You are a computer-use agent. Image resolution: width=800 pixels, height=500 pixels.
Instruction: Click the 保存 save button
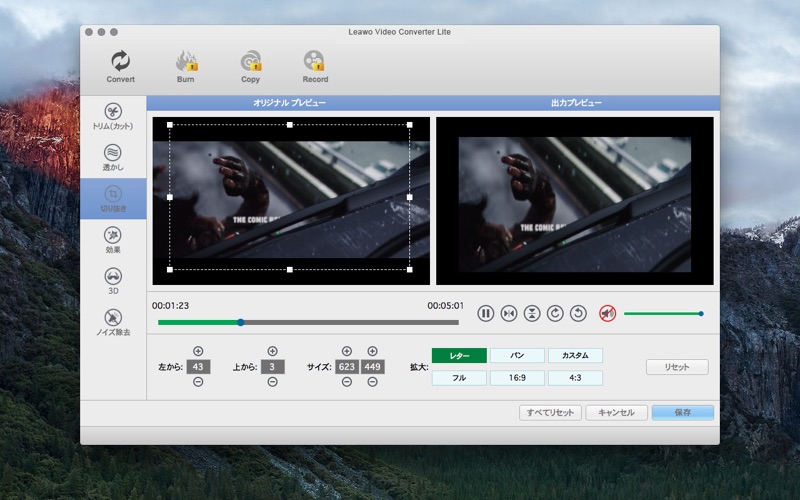(x=683, y=413)
